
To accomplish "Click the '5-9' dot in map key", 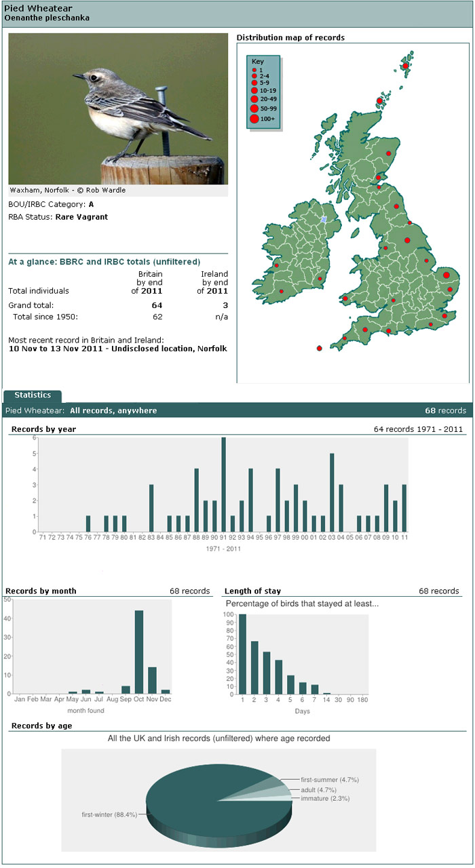I will (x=254, y=83).
